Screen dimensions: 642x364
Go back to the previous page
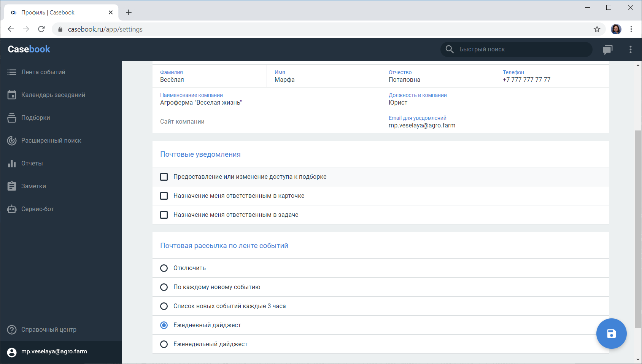(x=11, y=29)
